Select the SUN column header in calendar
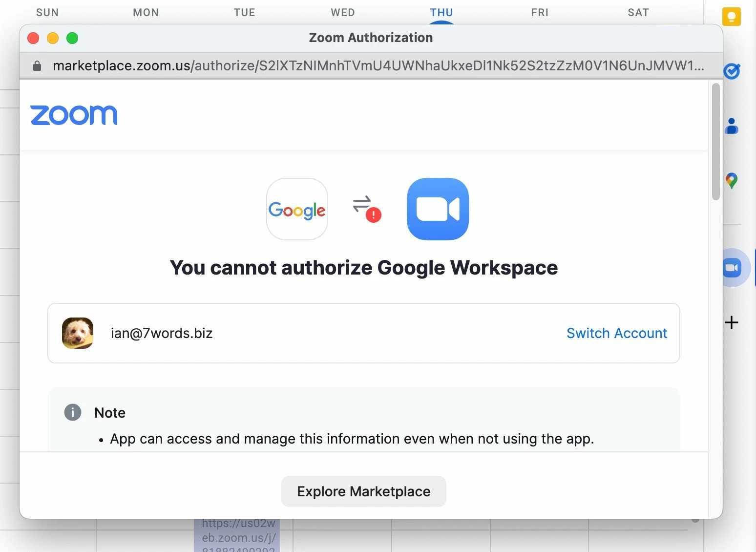 tap(47, 13)
